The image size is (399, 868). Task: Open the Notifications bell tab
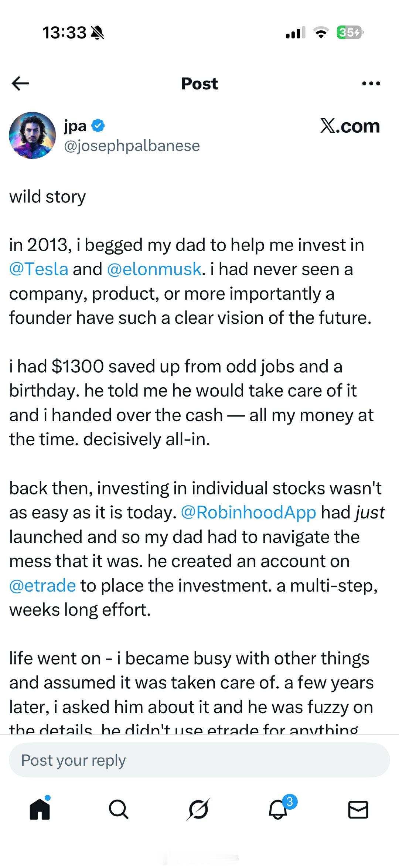(x=278, y=809)
